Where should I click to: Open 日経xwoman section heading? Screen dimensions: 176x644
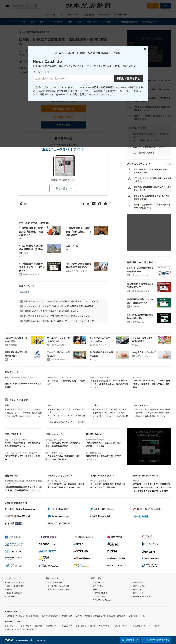54,434
